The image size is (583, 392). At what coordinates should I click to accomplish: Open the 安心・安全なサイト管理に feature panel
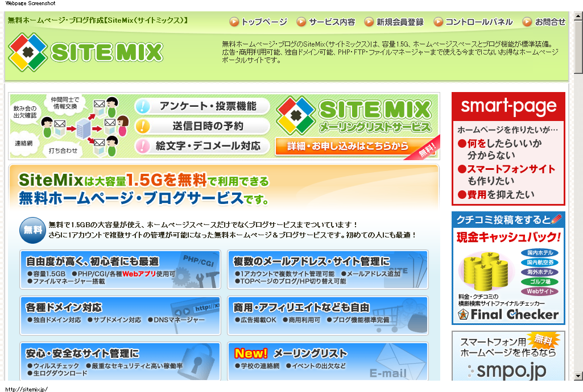point(120,361)
